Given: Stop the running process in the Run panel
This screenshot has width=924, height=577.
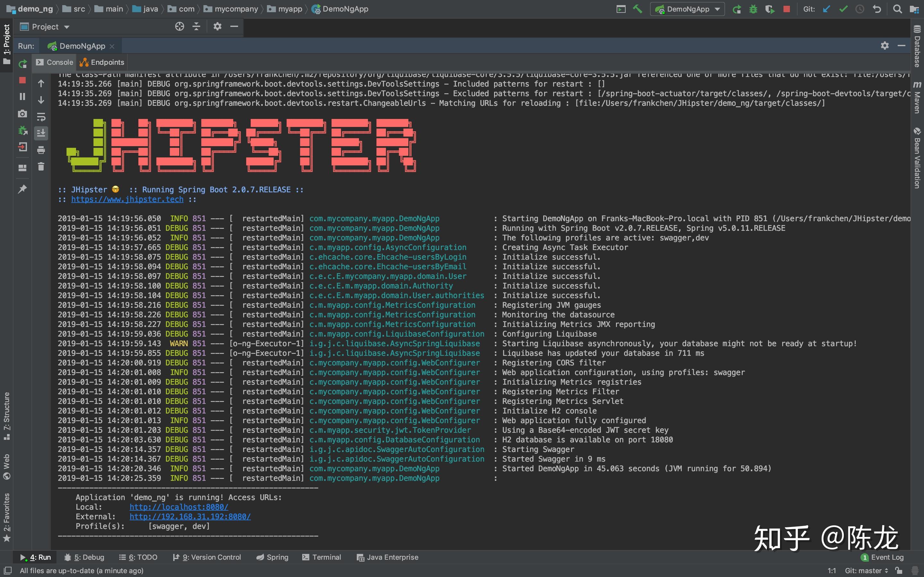Looking at the screenshot, I should (22, 80).
